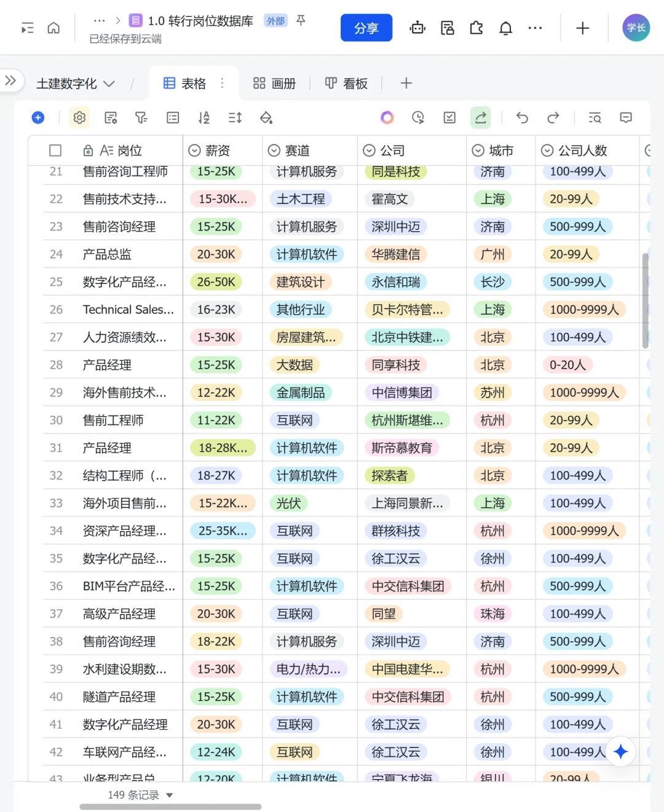Open the comment panel icon
This screenshot has height=812, width=664.
(x=626, y=117)
